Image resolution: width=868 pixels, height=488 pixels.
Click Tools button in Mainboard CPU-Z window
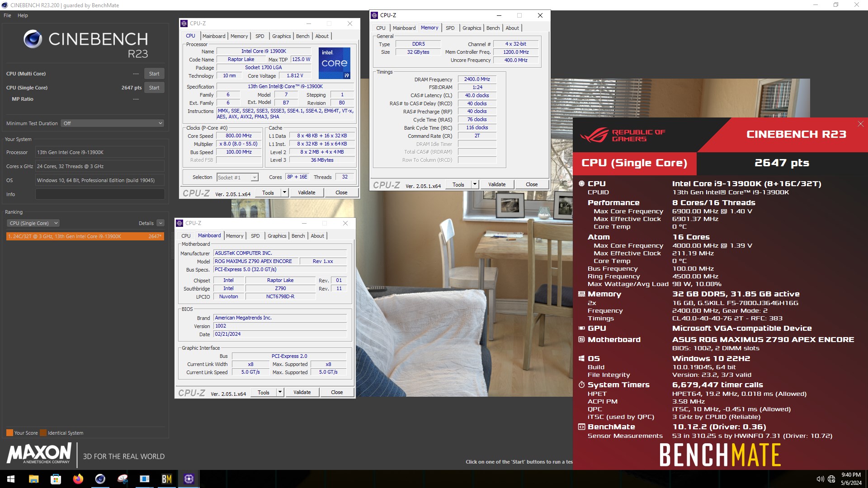(x=264, y=392)
